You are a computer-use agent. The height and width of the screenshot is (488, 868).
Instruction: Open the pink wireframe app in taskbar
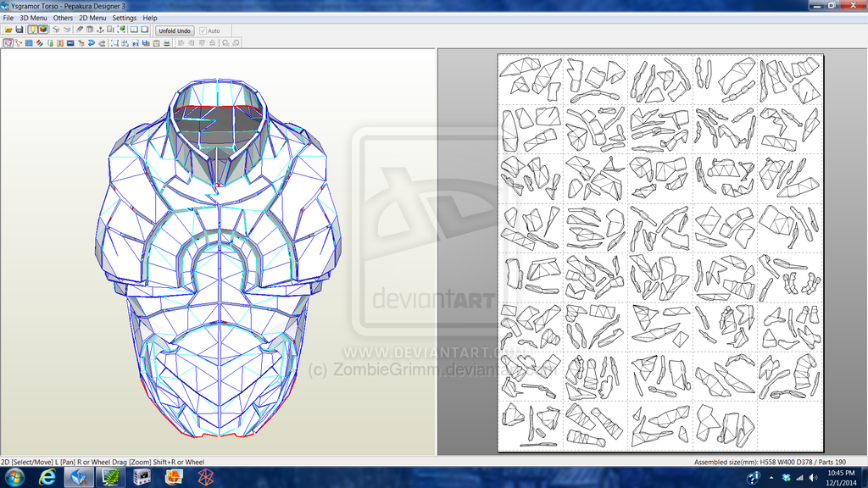click(x=205, y=477)
